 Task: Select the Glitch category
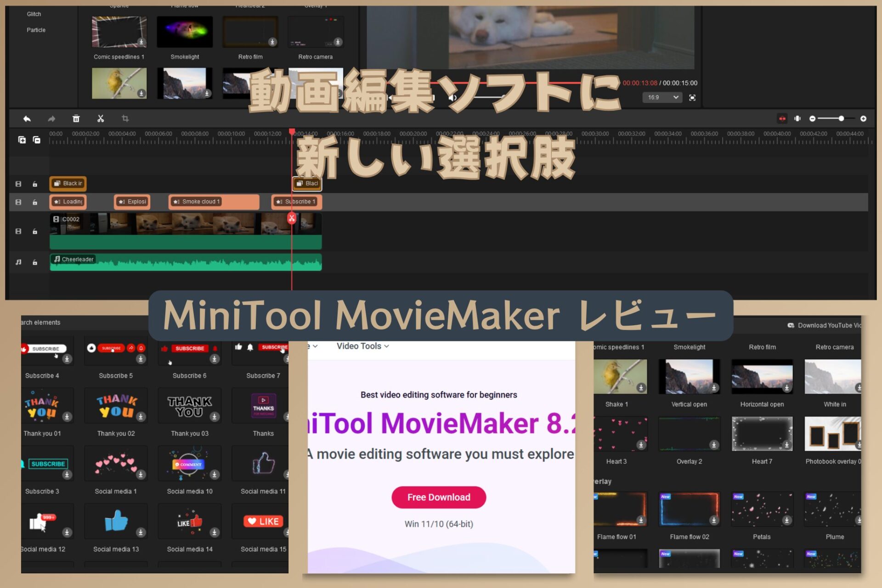[34, 14]
